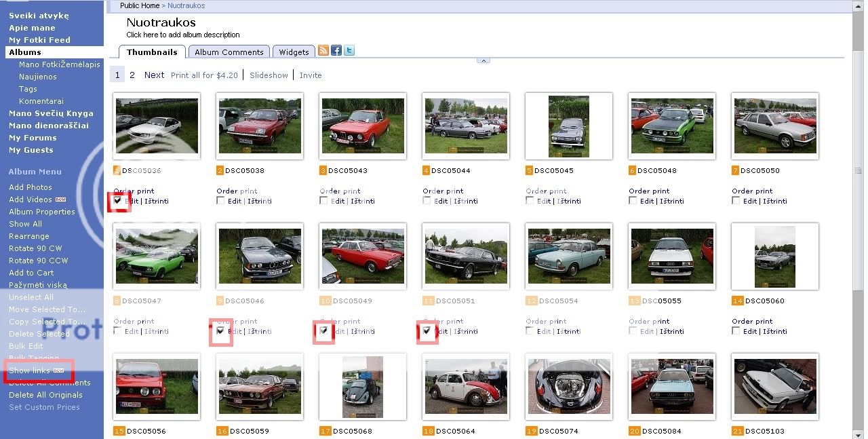Open Tags under Albums
This screenshot has height=439, width=868.
[28, 89]
